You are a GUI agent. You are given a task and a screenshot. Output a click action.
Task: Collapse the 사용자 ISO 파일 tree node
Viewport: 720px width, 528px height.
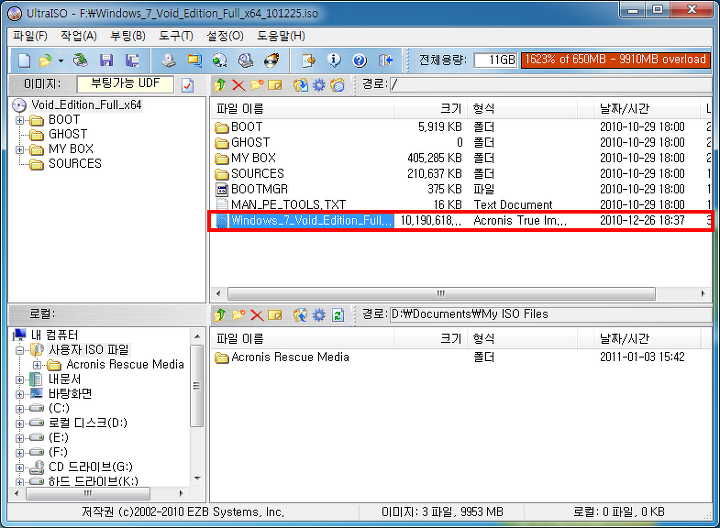tap(20, 350)
